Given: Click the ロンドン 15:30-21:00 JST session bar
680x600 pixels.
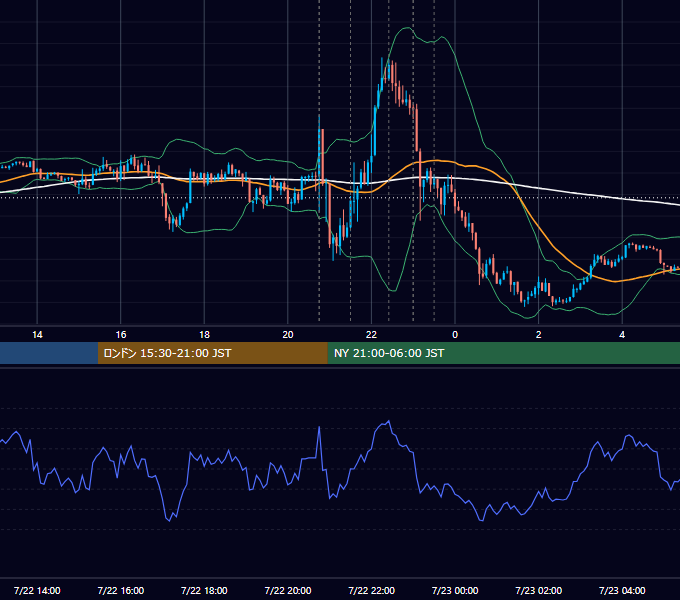Looking at the screenshot, I should pos(212,353).
